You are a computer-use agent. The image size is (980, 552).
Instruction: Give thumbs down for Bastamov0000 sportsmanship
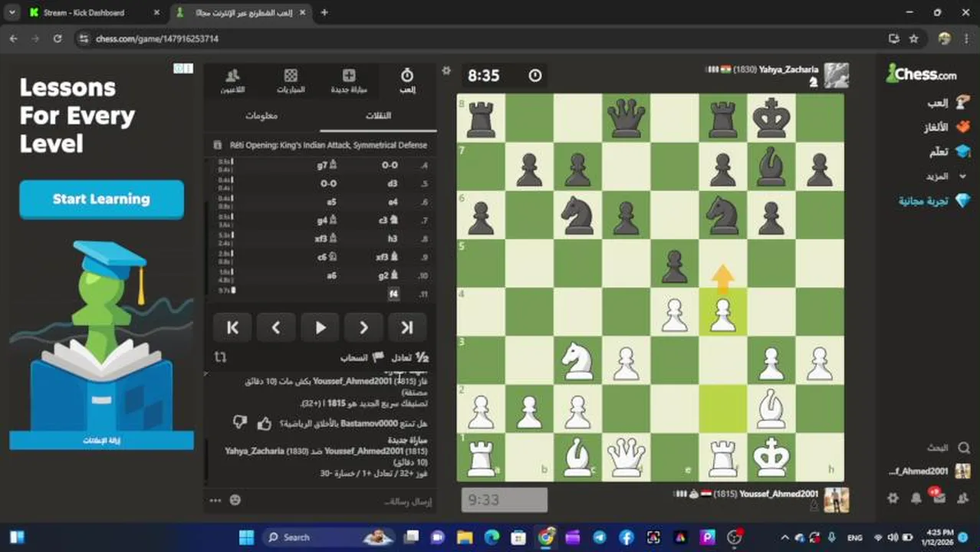click(x=240, y=423)
